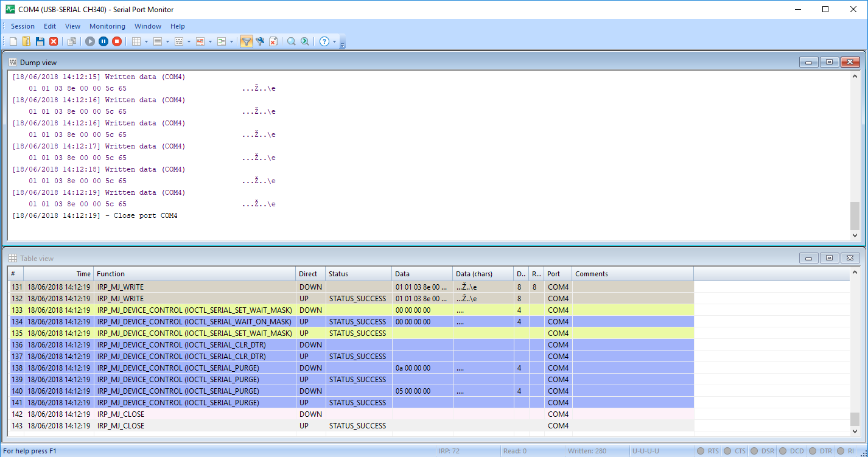This screenshot has width=868, height=457.
Task: Open the dropdown arrow beside the Dump view icon
Action: coord(189,41)
